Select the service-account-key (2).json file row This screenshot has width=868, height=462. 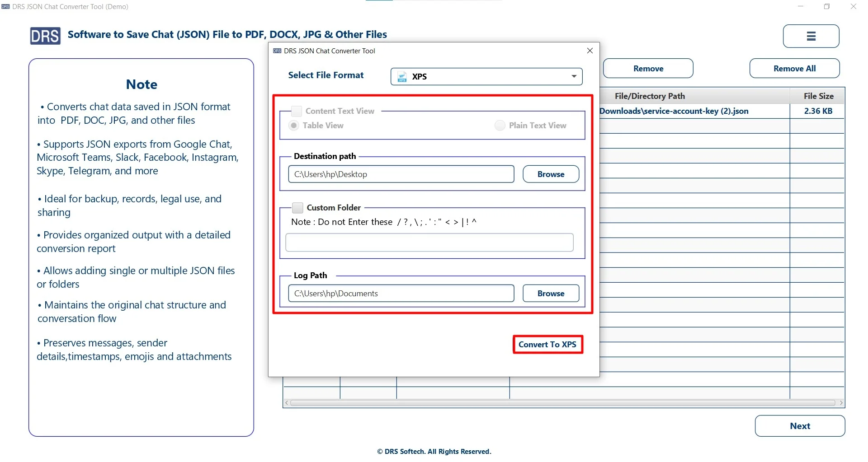click(x=673, y=111)
